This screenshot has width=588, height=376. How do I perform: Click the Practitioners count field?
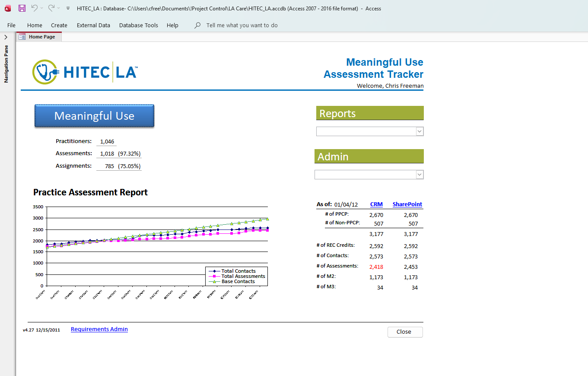click(x=107, y=142)
